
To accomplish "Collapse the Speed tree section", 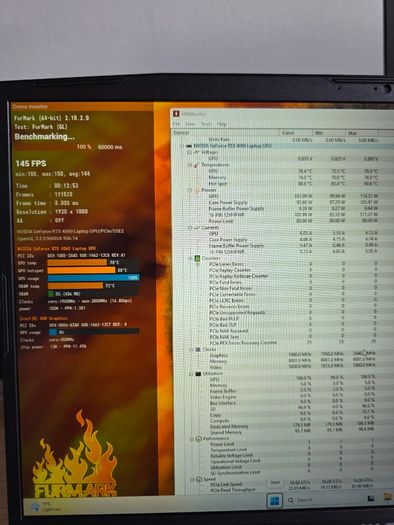I will [x=192, y=480].
